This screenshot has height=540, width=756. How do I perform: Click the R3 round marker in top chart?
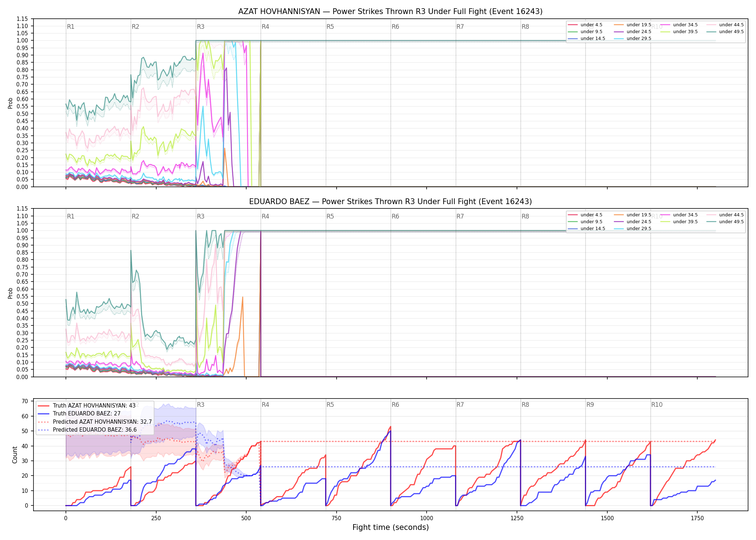tap(201, 27)
